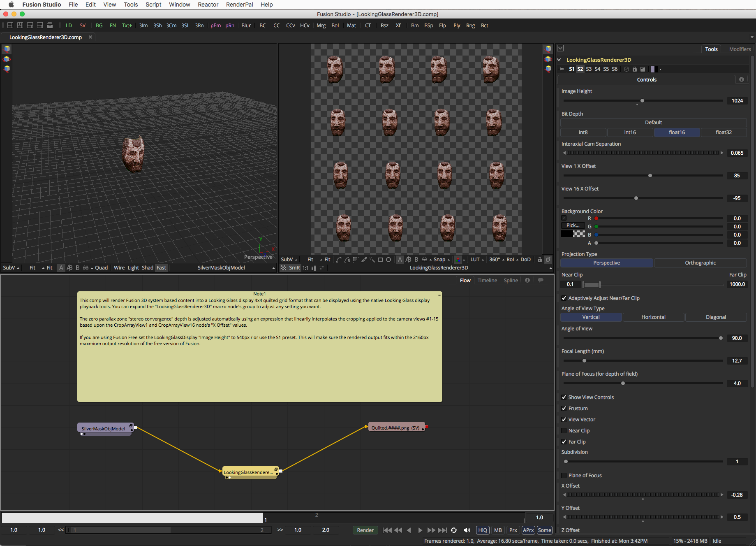Click the RGB color channel icon
The image size is (756, 546).
pyautogui.click(x=458, y=260)
